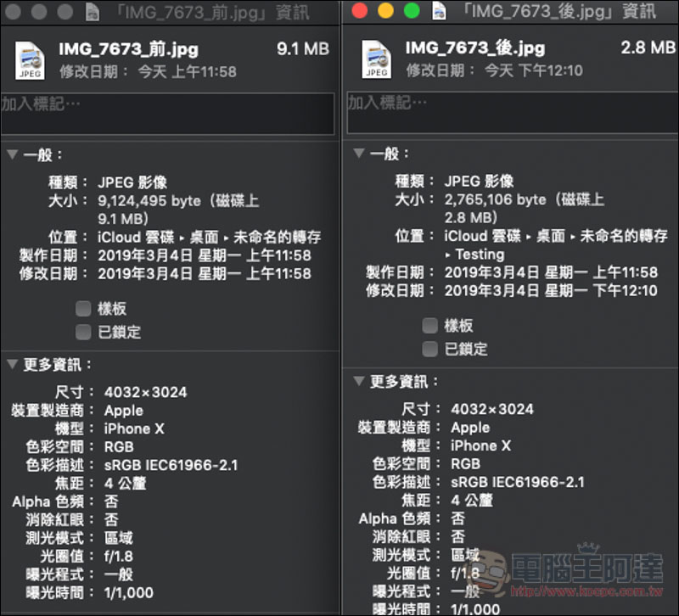Close the IMG_7673_後.jpg info window
The width and height of the screenshot is (679, 616).
coord(359,10)
